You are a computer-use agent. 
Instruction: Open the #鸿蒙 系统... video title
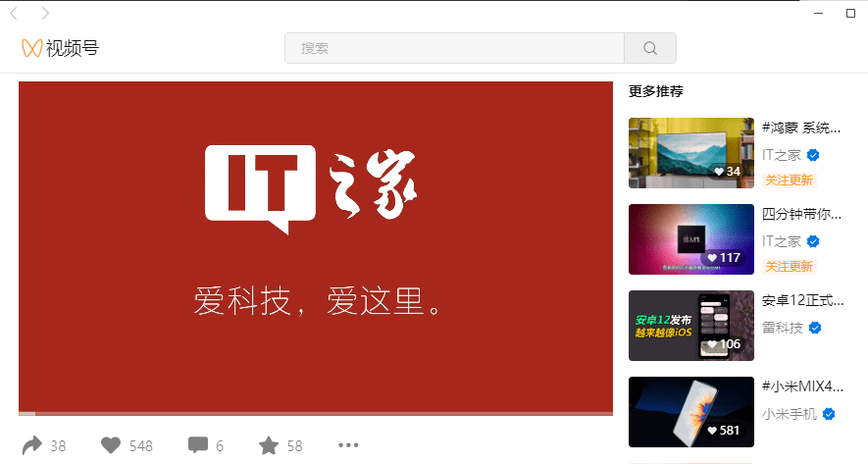tap(801, 128)
